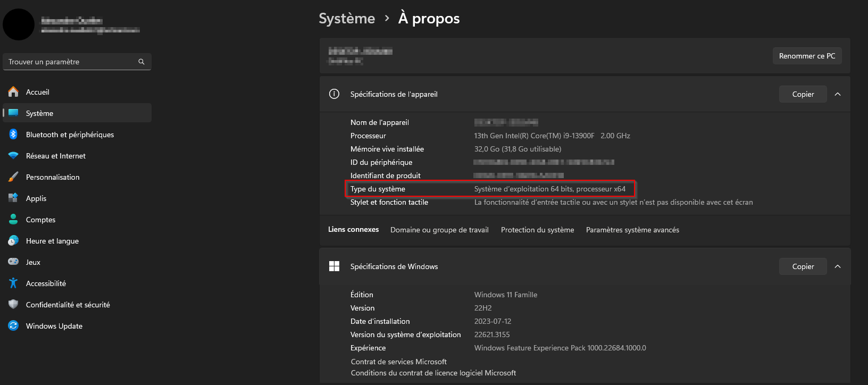The width and height of the screenshot is (868, 385).
Task: Copy the Windows specifications
Action: click(803, 266)
